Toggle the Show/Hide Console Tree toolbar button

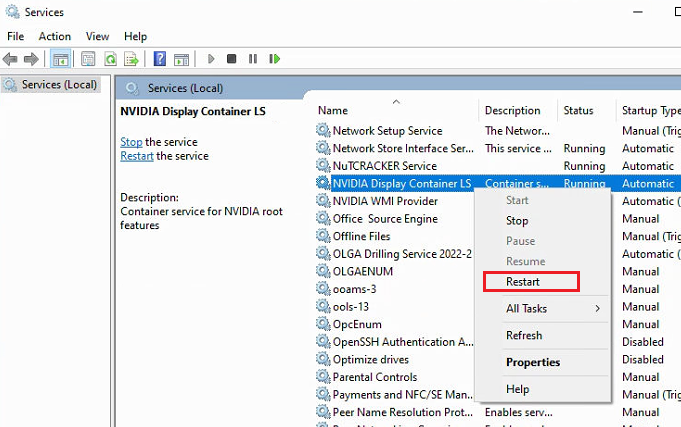pos(60,59)
